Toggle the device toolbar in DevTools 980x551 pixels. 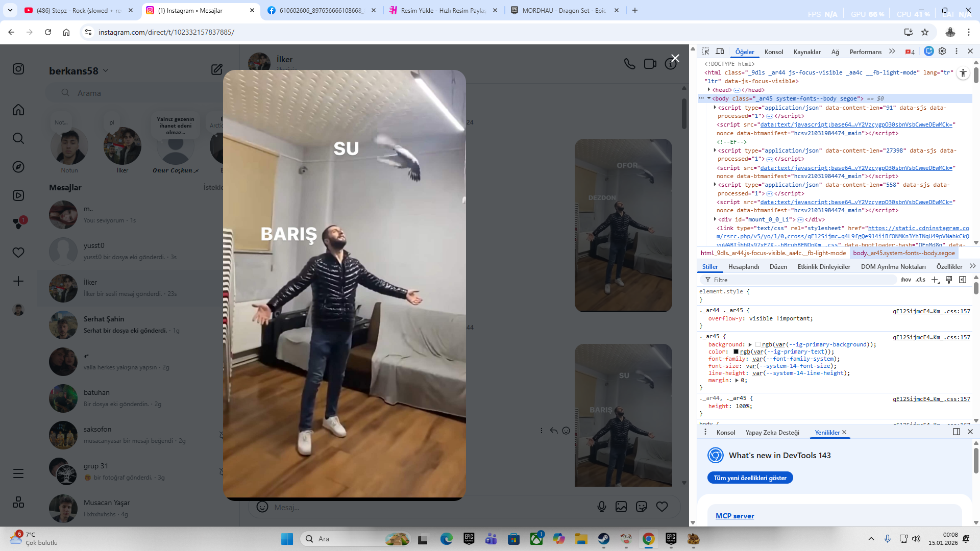pyautogui.click(x=720, y=52)
